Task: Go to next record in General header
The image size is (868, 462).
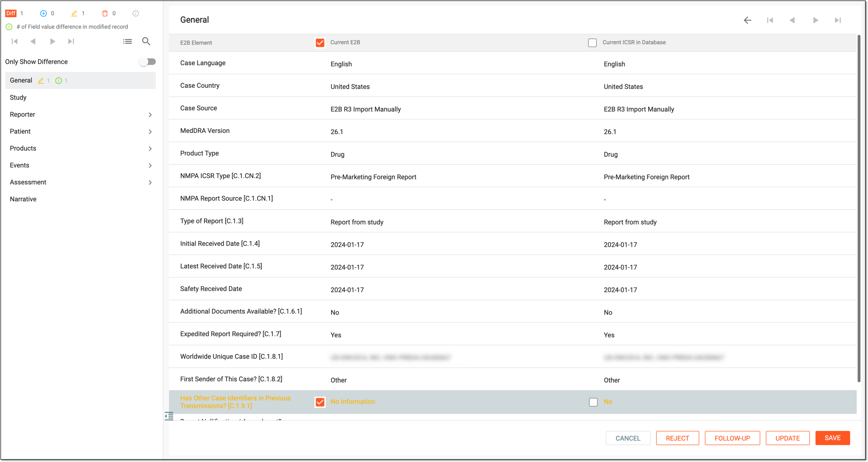Action: pos(816,20)
